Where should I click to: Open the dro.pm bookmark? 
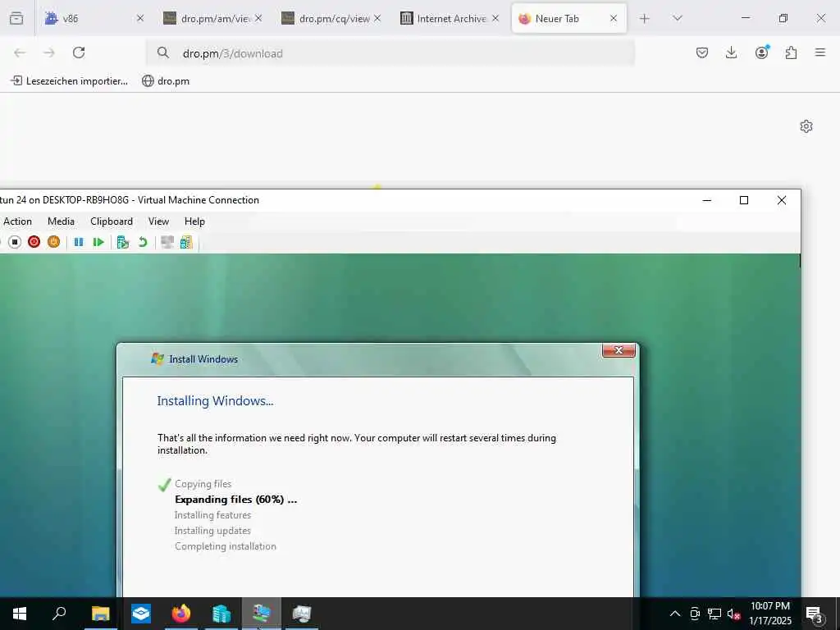click(x=166, y=81)
